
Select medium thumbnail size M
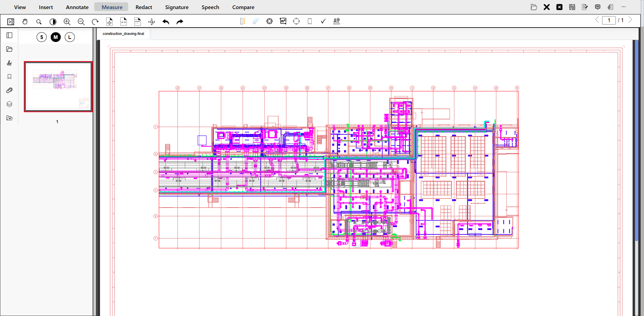(56, 37)
